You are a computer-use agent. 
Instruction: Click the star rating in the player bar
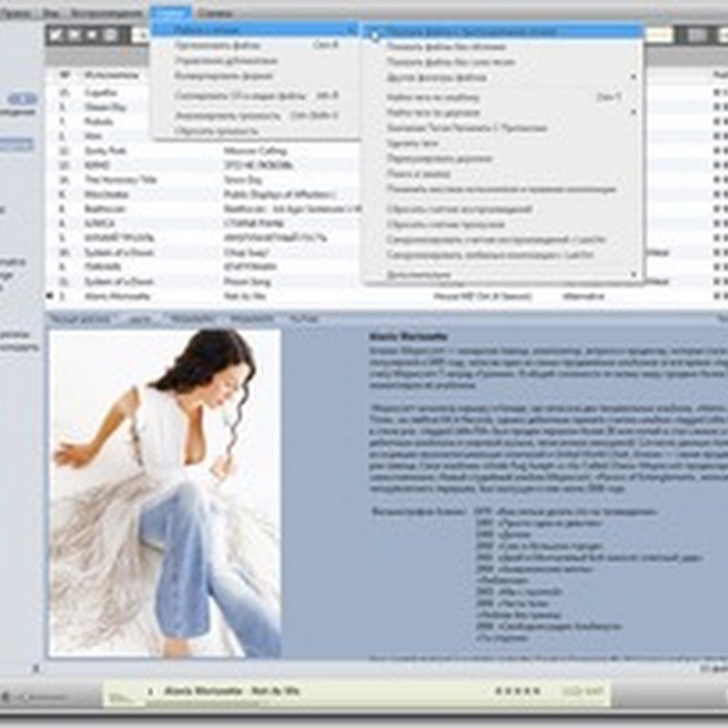517,692
